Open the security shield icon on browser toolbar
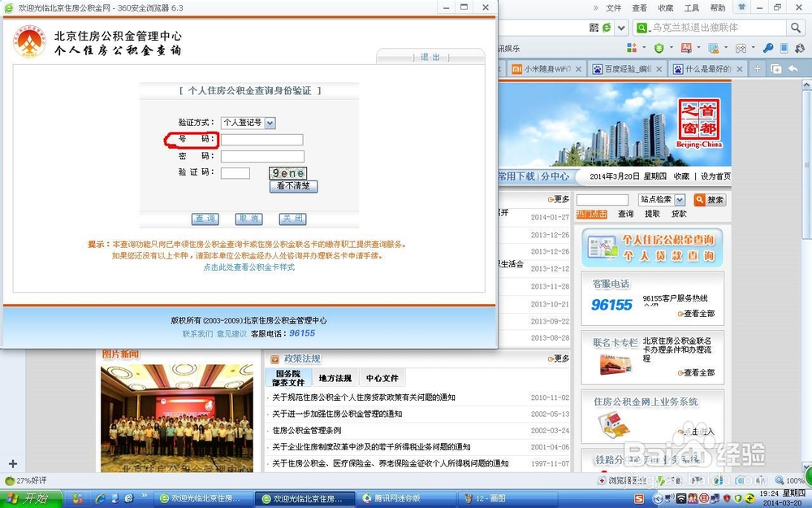Viewport: 812px width, 508px height. (659, 48)
